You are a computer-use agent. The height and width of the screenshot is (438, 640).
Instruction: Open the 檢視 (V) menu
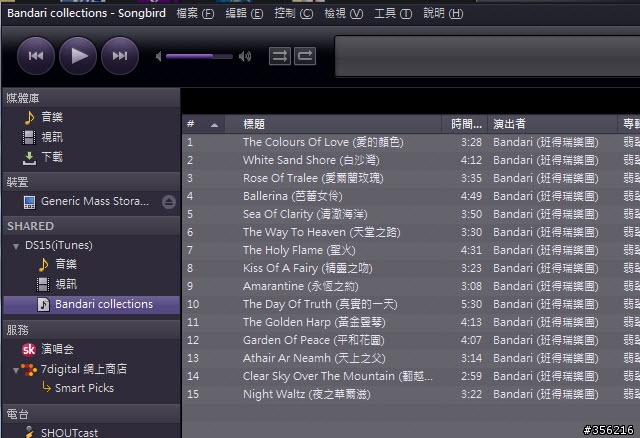pos(343,13)
